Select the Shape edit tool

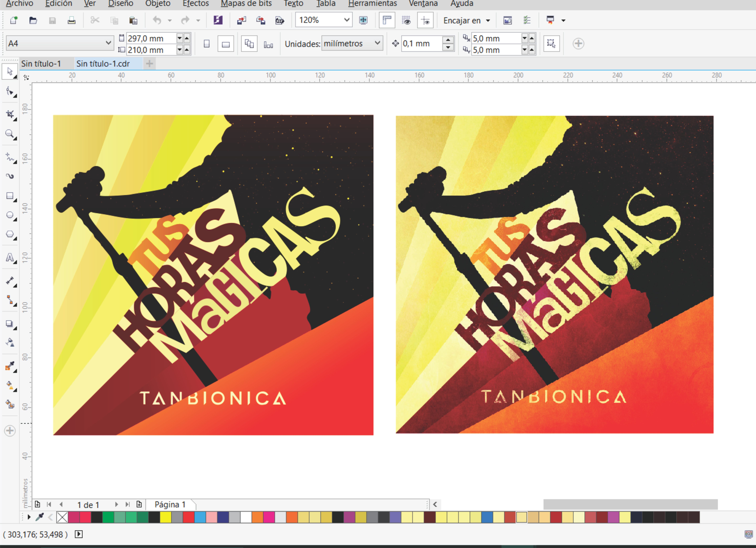(x=10, y=91)
